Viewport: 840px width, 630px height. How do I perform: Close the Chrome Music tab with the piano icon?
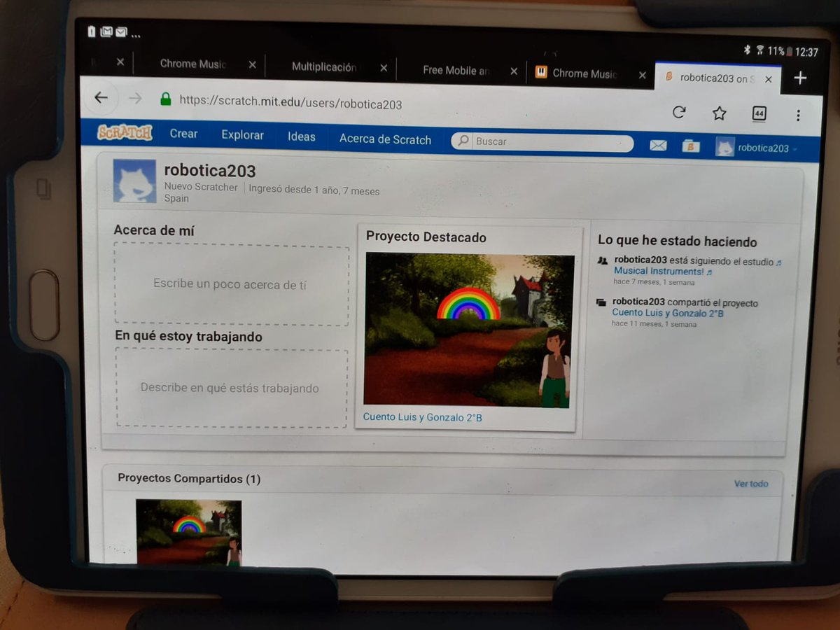coord(642,74)
